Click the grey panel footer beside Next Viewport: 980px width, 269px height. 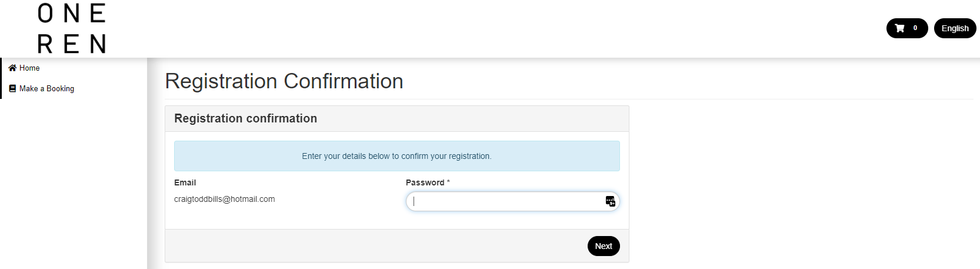click(376, 246)
